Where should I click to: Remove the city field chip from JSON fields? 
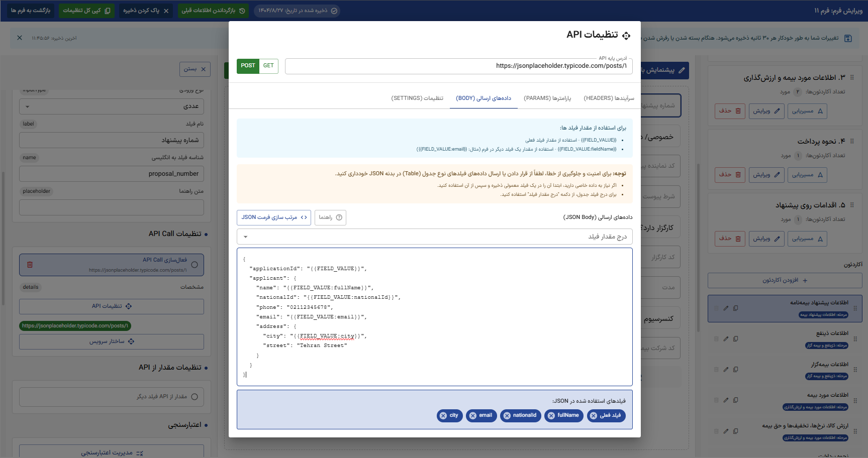pos(444,415)
